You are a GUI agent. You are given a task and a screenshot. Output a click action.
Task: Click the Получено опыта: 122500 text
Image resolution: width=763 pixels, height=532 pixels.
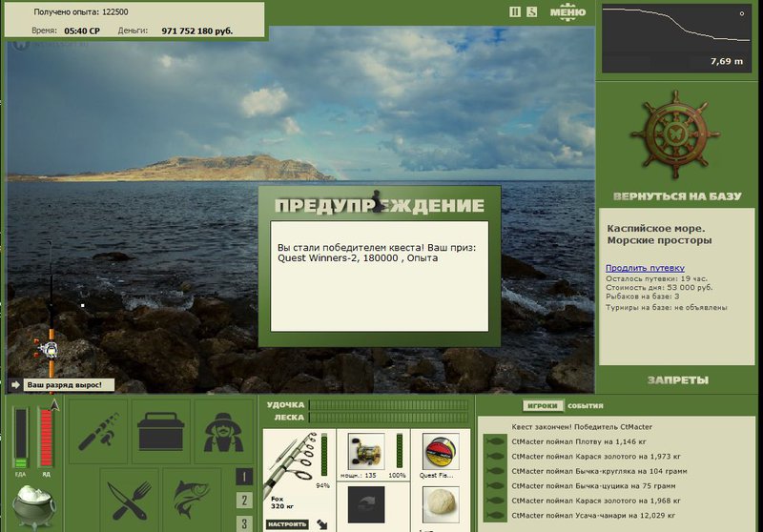tap(81, 12)
